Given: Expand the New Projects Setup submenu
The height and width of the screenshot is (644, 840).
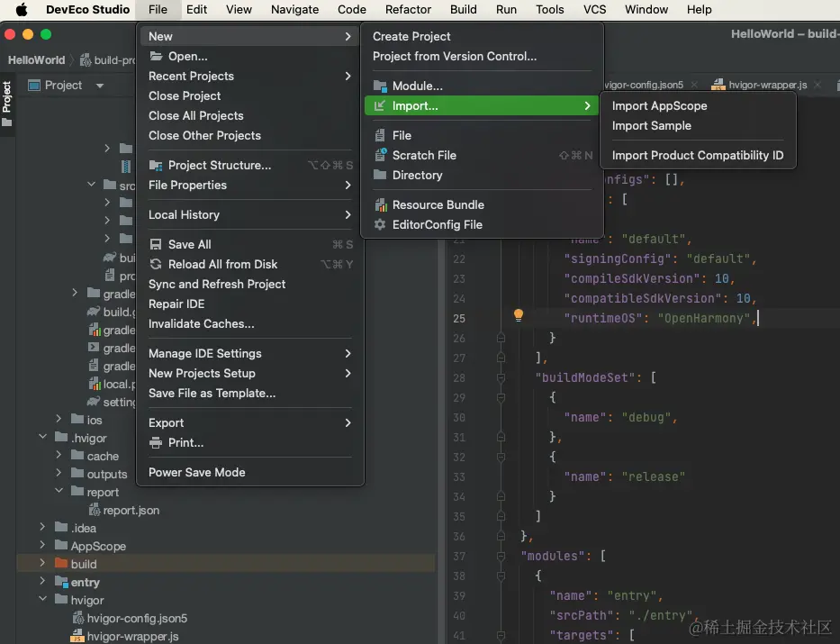Looking at the screenshot, I should pos(348,374).
